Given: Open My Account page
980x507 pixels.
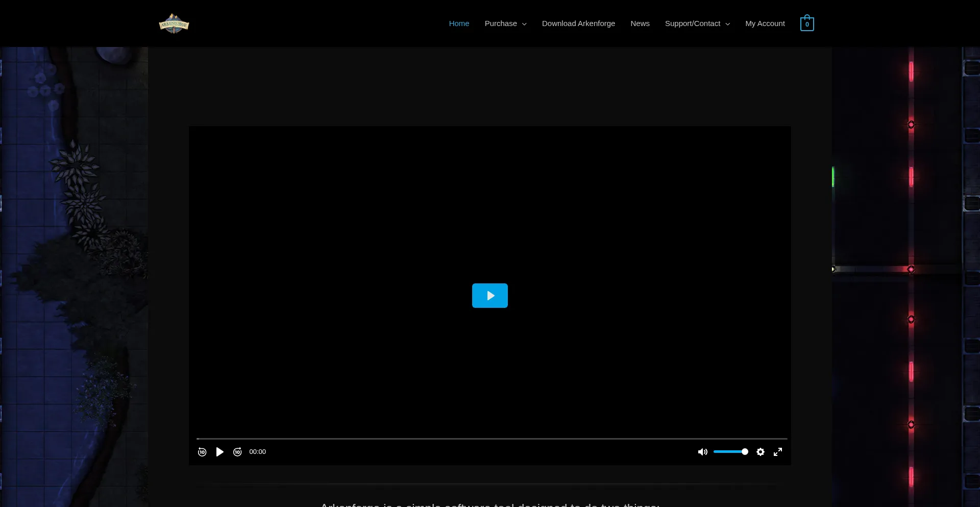Looking at the screenshot, I should coord(765,23).
